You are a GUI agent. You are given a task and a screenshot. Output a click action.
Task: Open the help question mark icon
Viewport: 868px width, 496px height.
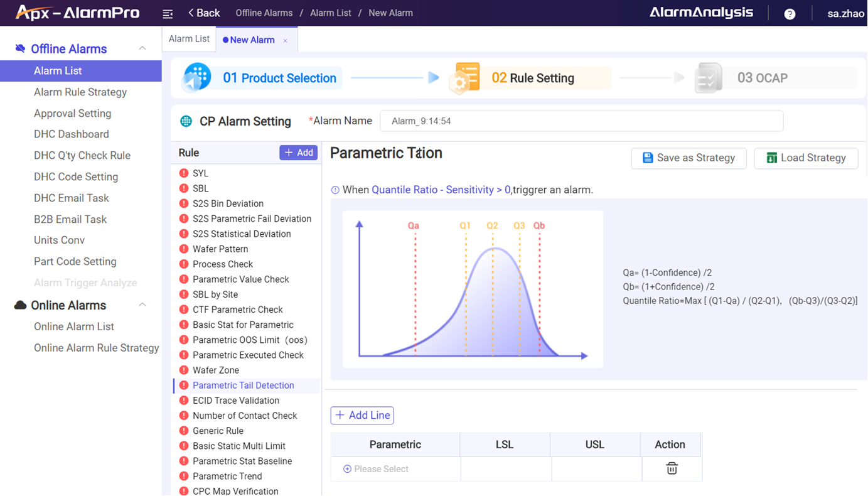790,13
